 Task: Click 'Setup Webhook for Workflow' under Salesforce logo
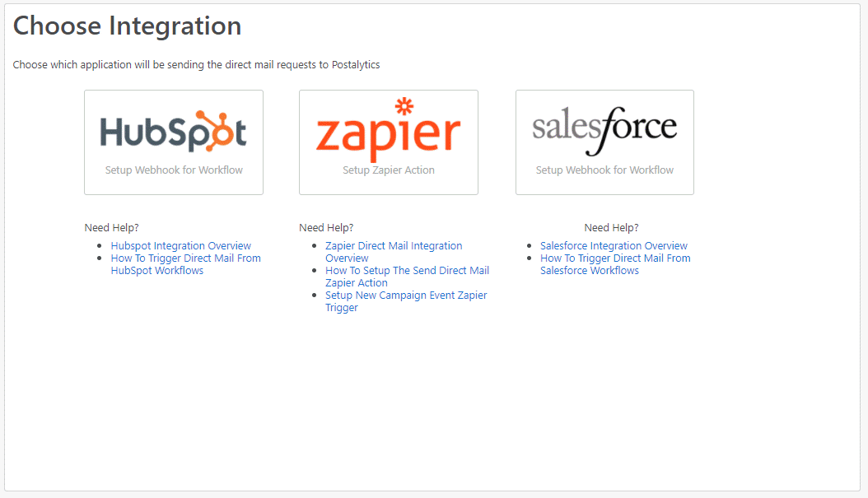pyautogui.click(x=604, y=170)
